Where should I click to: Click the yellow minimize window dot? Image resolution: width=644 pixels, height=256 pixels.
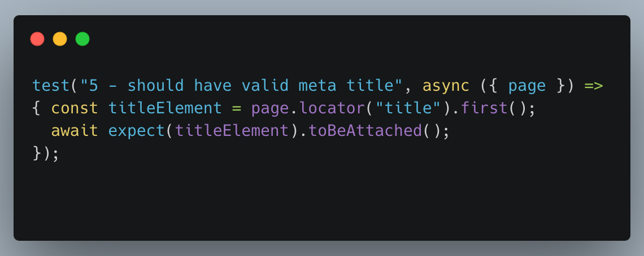(x=60, y=39)
